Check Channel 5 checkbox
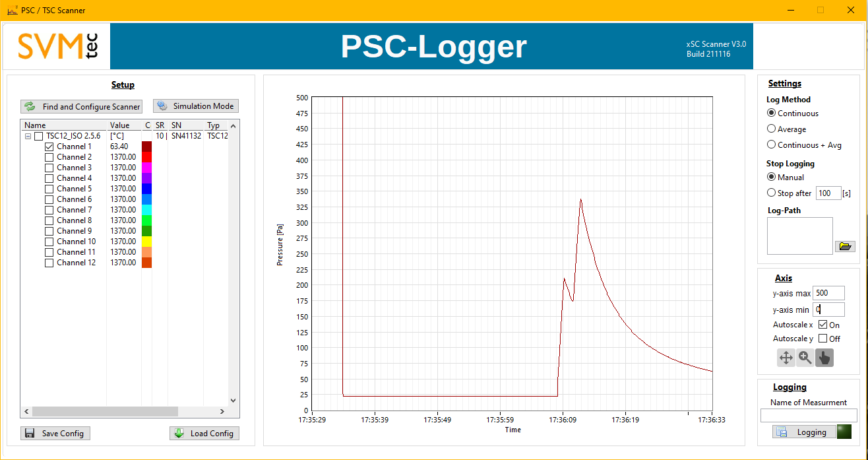Viewport: 868px width, 460px height. pyautogui.click(x=49, y=189)
